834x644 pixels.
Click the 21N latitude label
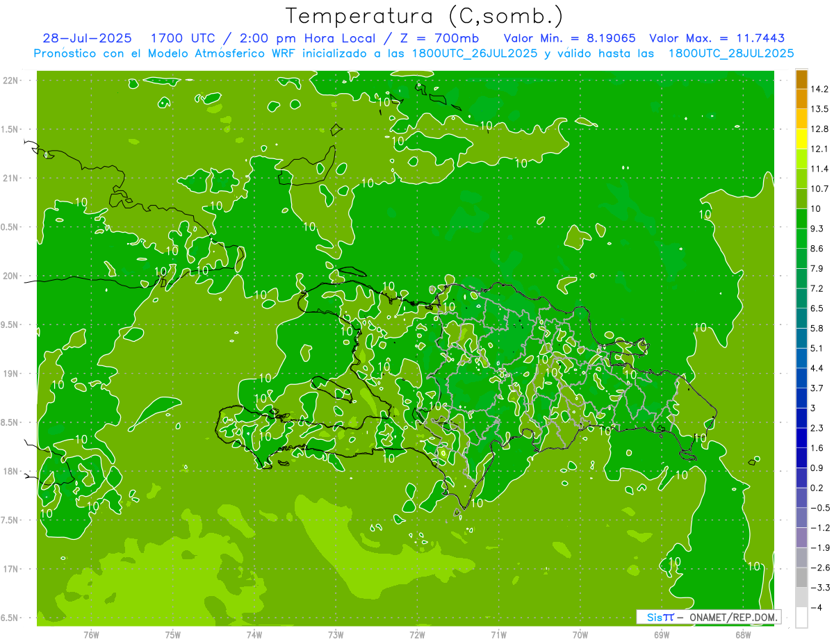pyautogui.click(x=11, y=179)
